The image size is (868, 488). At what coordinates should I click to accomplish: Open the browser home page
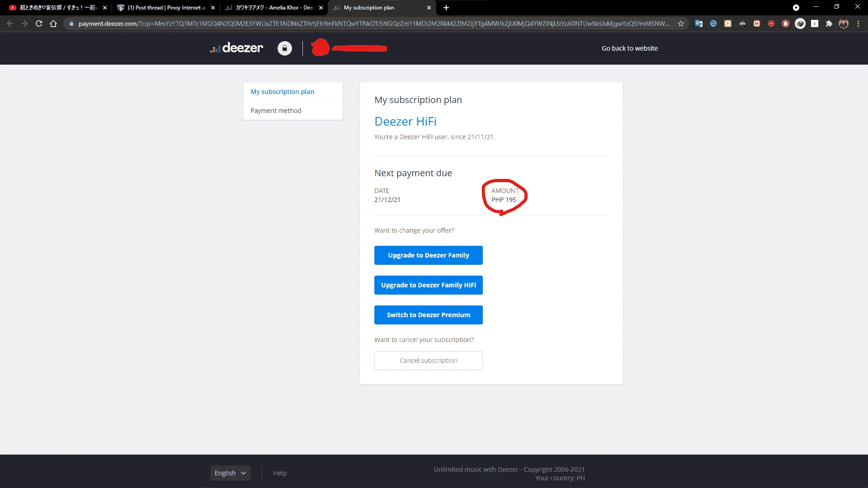(x=53, y=23)
